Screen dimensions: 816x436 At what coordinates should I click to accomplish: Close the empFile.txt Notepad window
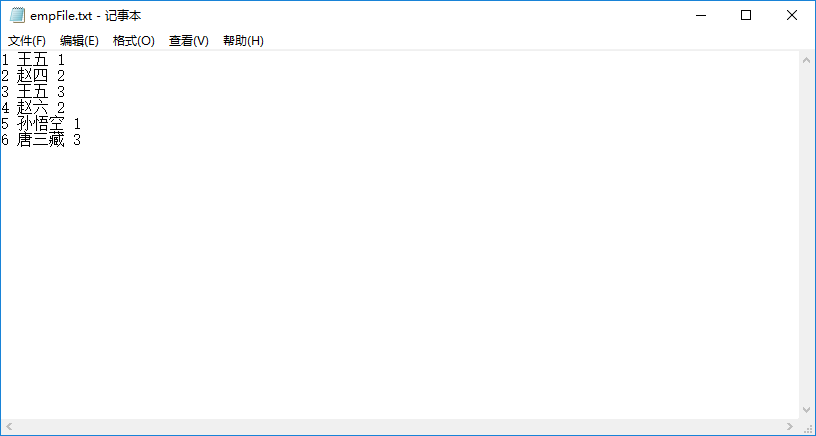click(791, 16)
